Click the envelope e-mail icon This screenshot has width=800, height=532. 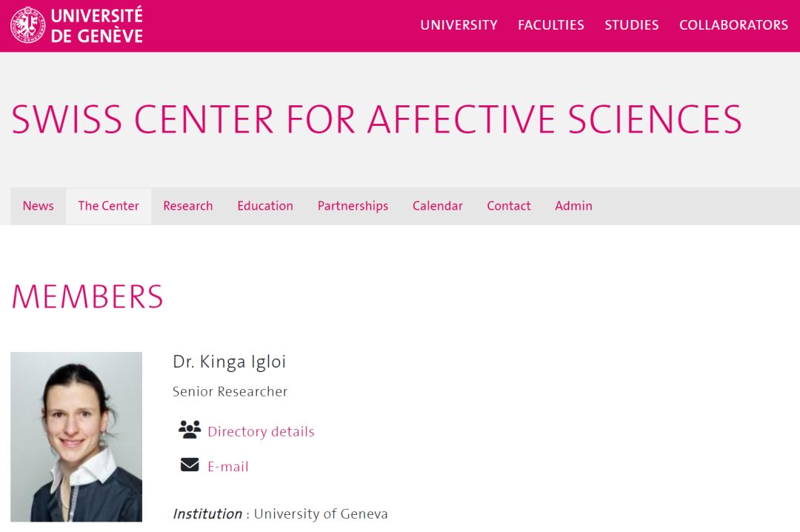coord(190,465)
